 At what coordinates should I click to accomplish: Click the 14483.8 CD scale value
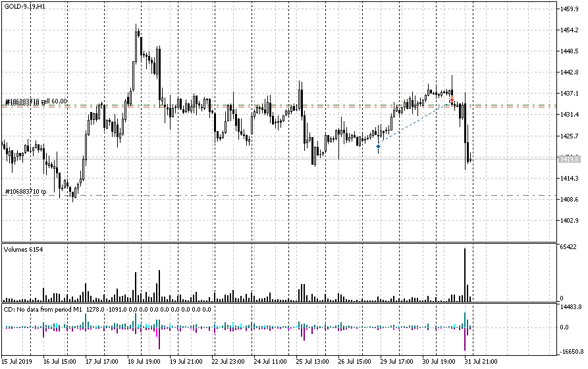point(570,307)
